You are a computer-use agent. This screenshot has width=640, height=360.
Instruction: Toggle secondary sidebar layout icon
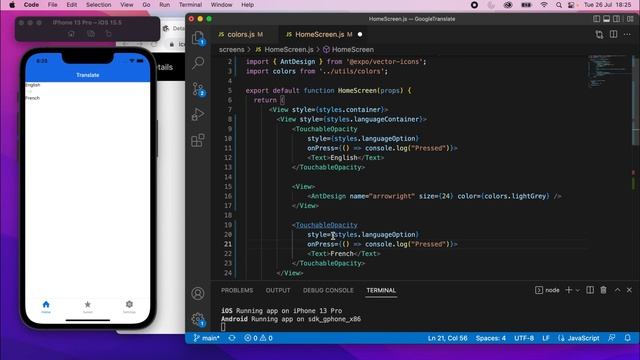(x=617, y=19)
